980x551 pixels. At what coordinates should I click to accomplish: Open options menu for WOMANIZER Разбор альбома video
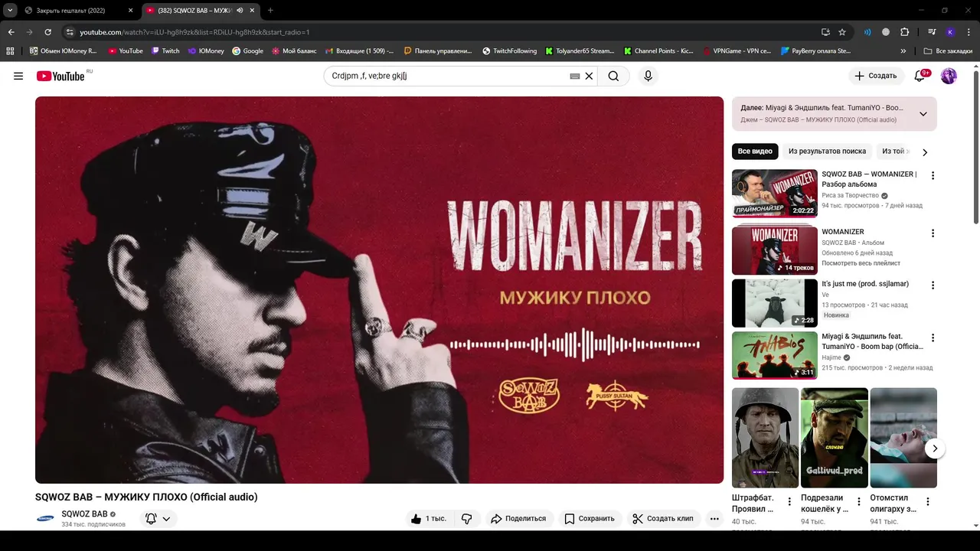(933, 175)
